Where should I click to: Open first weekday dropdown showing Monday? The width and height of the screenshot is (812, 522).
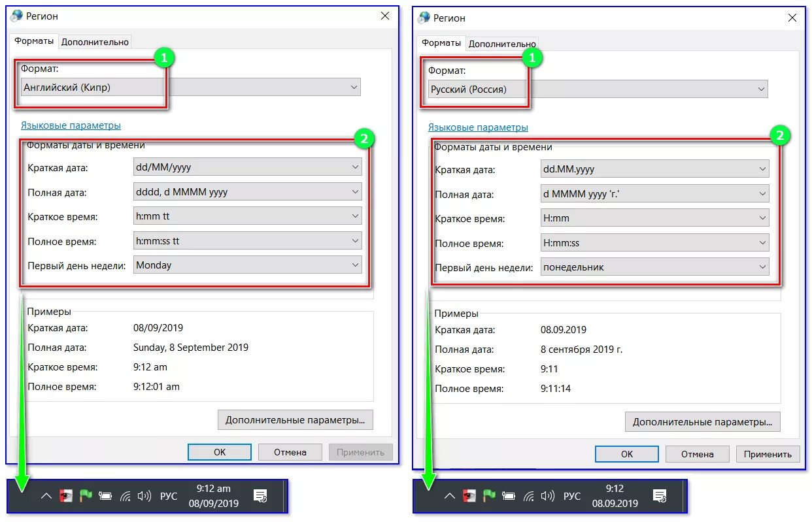[247, 265]
